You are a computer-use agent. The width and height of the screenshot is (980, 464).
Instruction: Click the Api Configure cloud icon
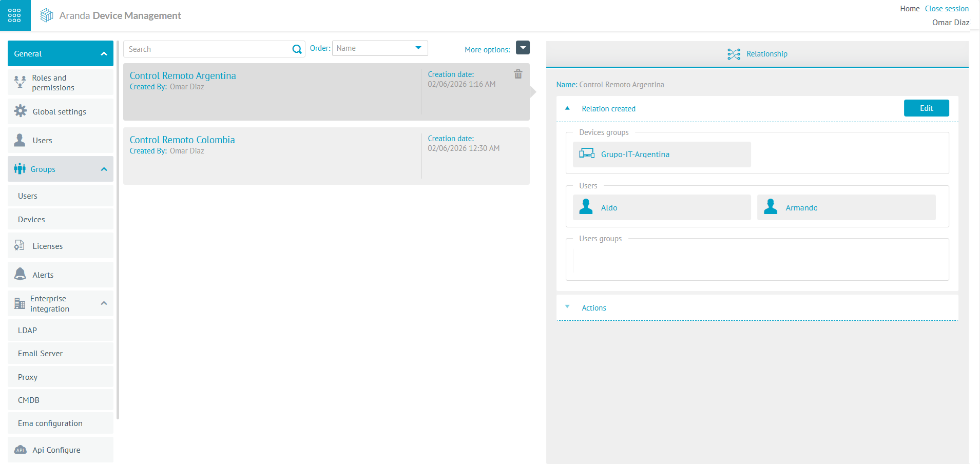click(x=21, y=450)
